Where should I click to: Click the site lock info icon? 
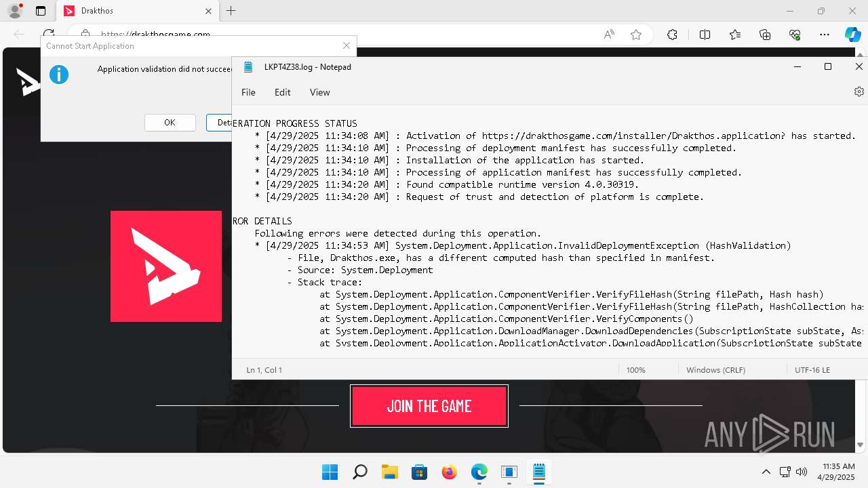click(x=85, y=33)
